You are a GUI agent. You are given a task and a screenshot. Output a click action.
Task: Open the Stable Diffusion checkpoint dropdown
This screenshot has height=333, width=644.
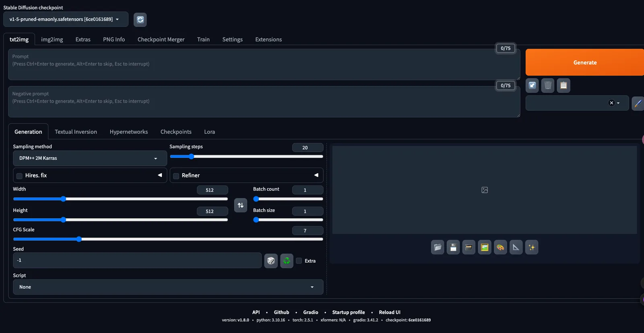[x=66, y=19]
